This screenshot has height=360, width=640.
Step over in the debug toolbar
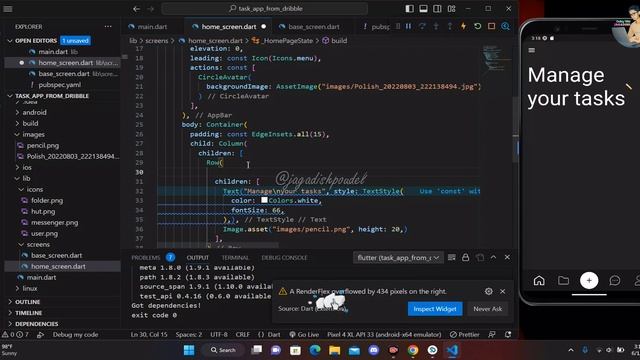(x=422, y=27)
